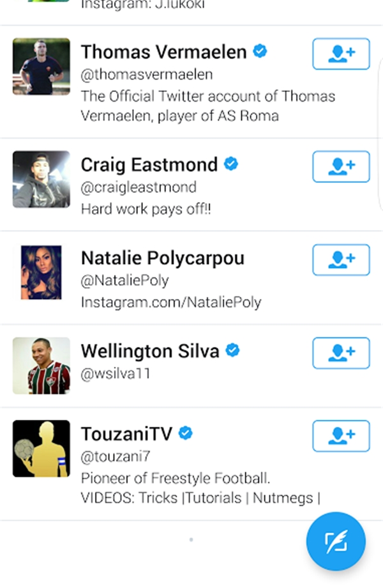The image size is (383, 588).
Task: Open Instagram.com/NataliePoly bio link
Action: (x=171, y=302)
